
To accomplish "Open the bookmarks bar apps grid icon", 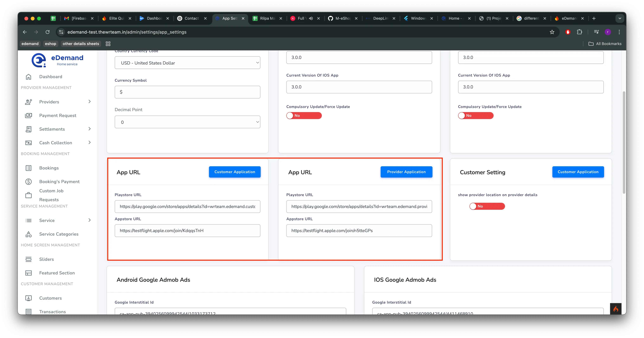I will 108,44.
